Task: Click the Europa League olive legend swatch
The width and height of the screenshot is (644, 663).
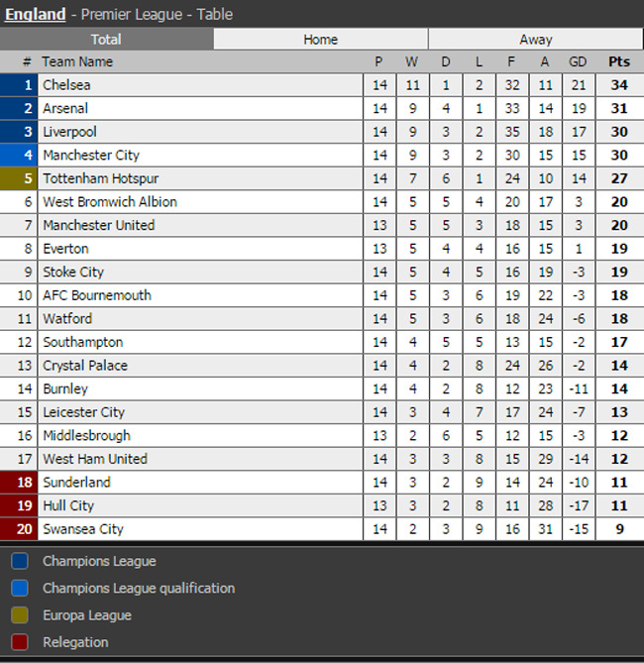Action: pos(20,615)
